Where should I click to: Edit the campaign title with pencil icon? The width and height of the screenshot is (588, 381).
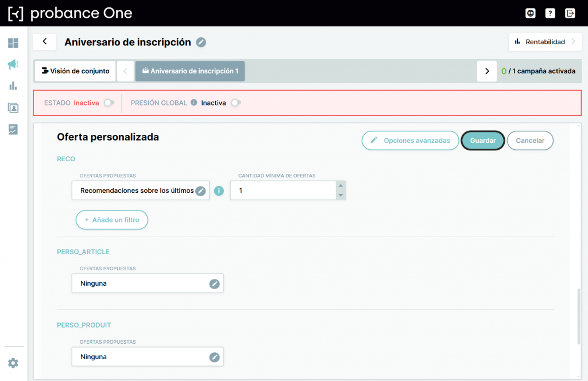tap(202, 42)
